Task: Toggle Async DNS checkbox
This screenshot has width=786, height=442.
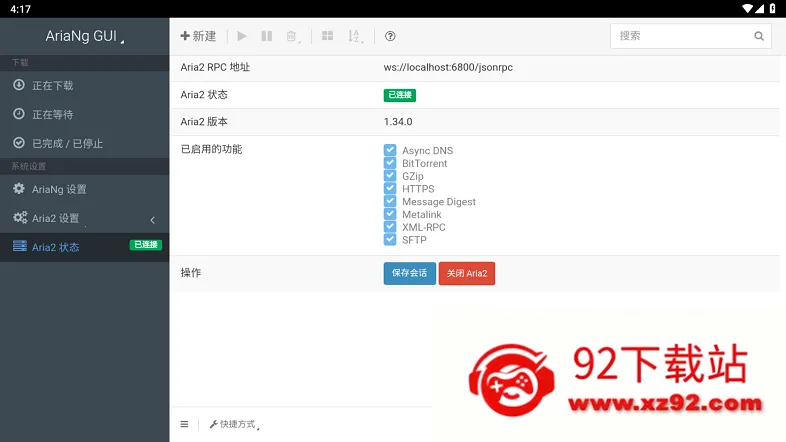Action: [390, 150]
